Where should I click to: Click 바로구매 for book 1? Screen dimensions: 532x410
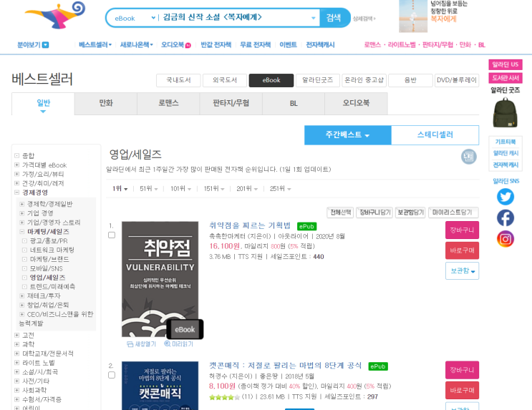click(x=462, y=250)
